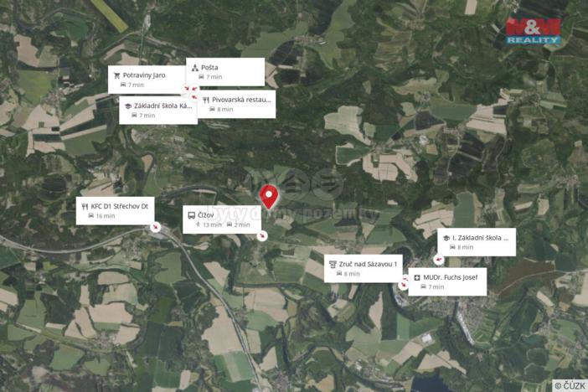Image resolution: width=588 pixels, height=392 pixels.
Task: Click the Pivovarská restaurant fork-knife icon
Action: (206, 100)
